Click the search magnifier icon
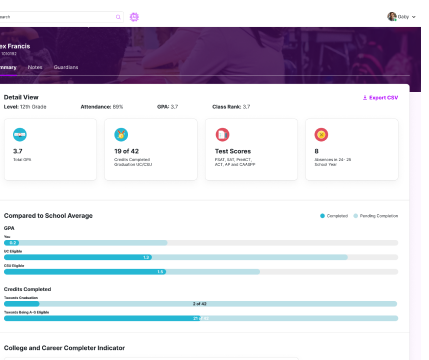 pyautogui.click(x=118, y=17)
